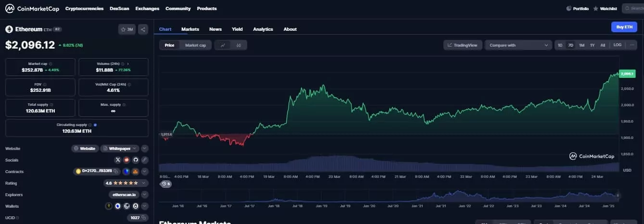Open the padlock wallet icon
Screen dimensions: 644x224
[x=136, y=206]
